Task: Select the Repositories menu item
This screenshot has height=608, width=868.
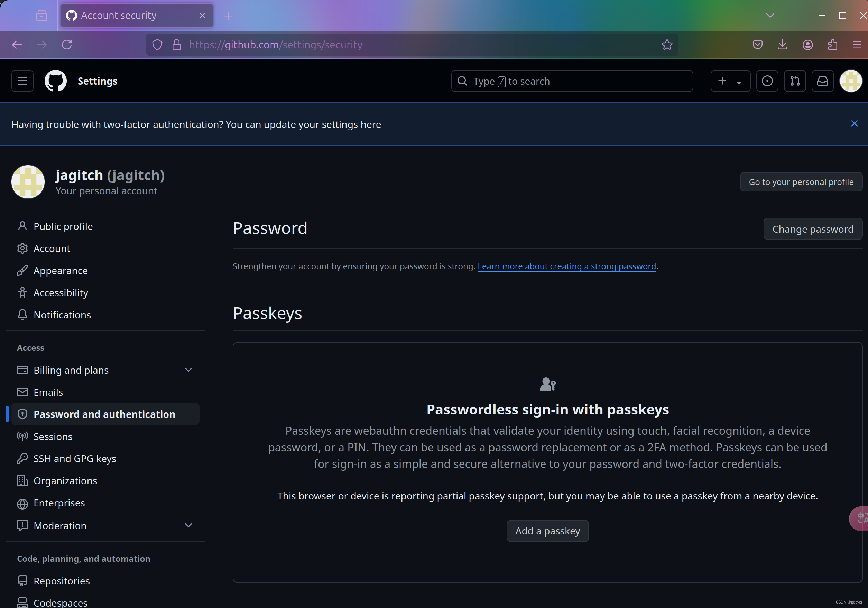Action: pyautogui.click(x=62, y=580)
